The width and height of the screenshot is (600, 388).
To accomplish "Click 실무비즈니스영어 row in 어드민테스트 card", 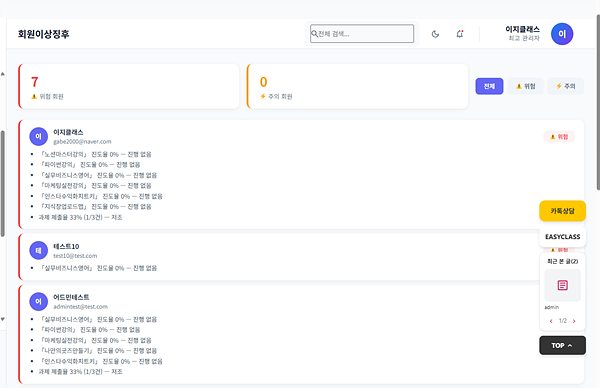I will click(x=98, y=320).
